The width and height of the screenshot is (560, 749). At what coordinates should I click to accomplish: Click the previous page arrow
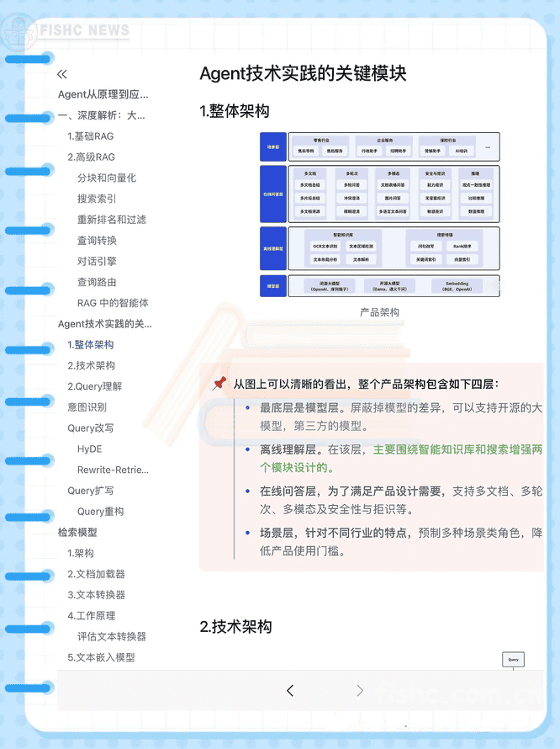pos(290,690)
